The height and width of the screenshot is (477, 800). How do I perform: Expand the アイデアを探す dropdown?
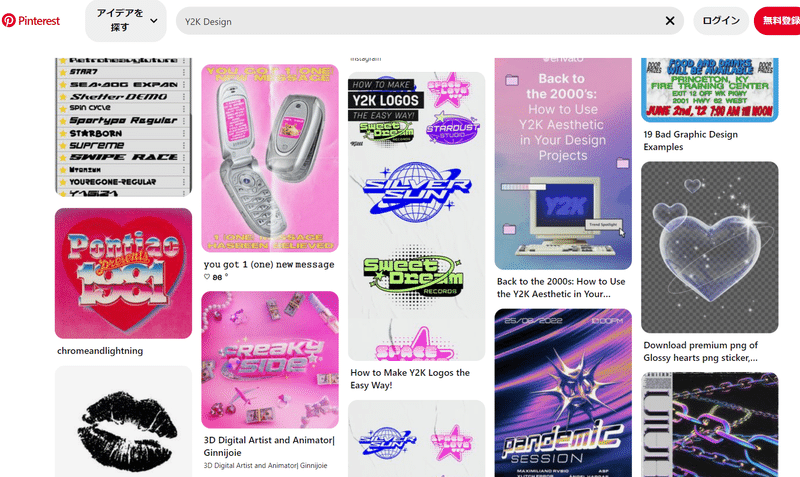coord(126,20)
